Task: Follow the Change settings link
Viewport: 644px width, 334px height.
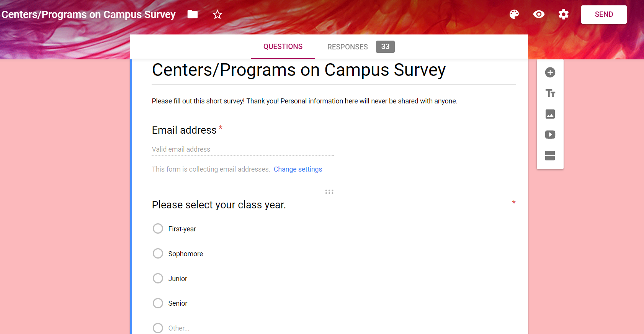Action: [298, 169]
